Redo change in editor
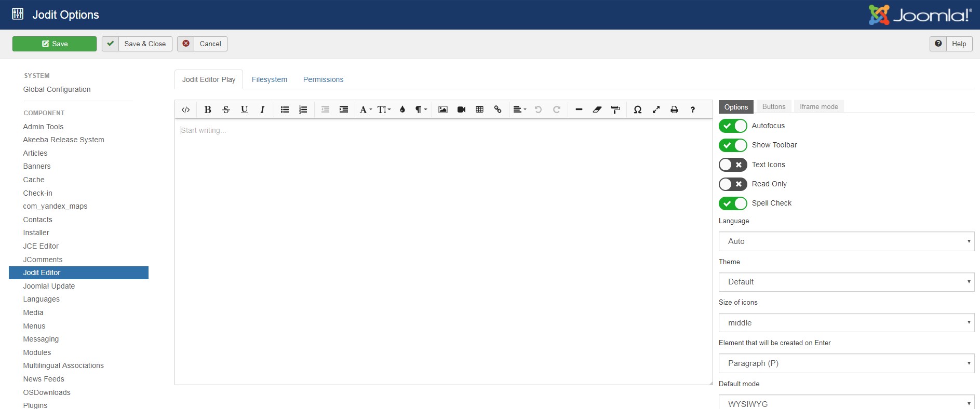The width and height of the screenshot is (980, 409). 556,110
